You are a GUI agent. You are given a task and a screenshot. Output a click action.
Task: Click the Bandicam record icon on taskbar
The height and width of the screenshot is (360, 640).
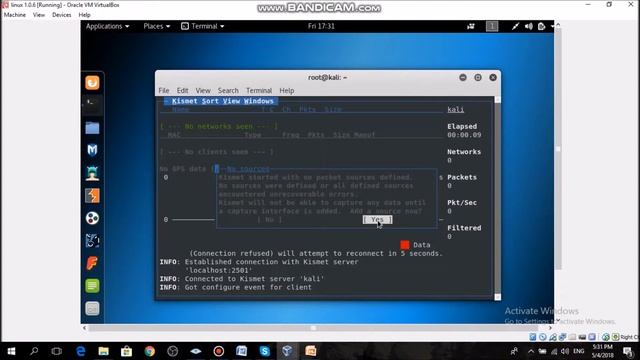(x=218, y=351)
